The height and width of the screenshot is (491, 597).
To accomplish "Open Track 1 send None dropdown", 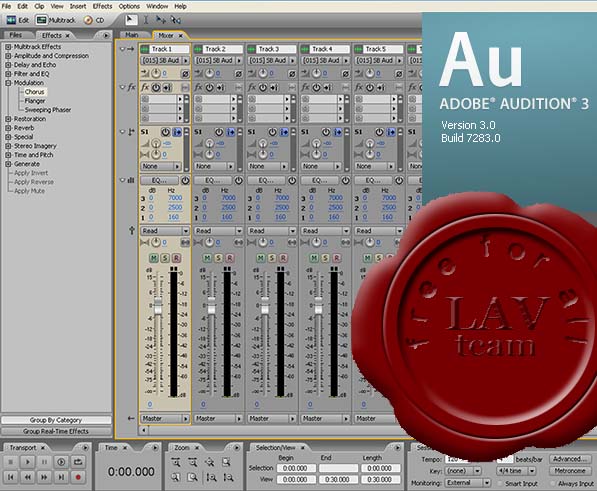I will [x=161, y=166].
